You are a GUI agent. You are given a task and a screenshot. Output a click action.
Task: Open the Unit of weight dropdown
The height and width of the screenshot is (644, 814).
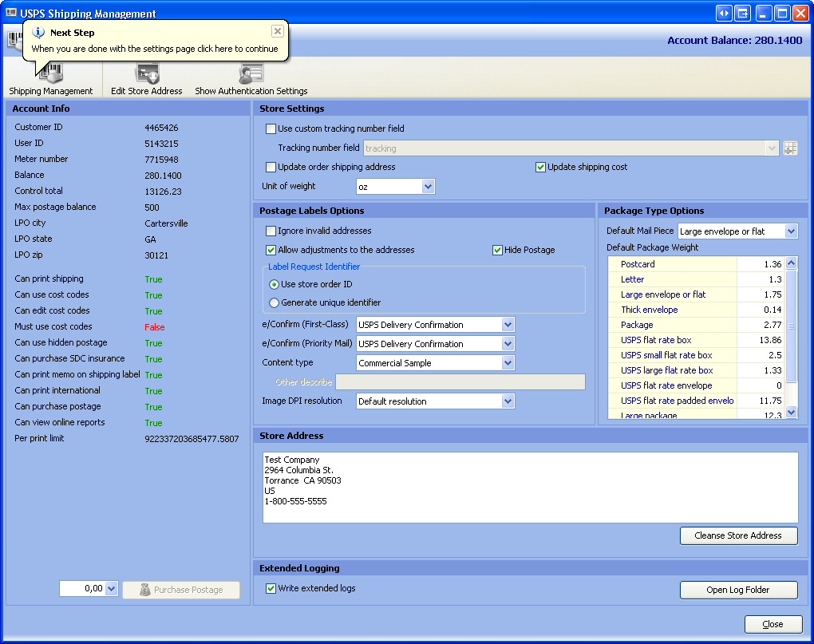[428, 187]
